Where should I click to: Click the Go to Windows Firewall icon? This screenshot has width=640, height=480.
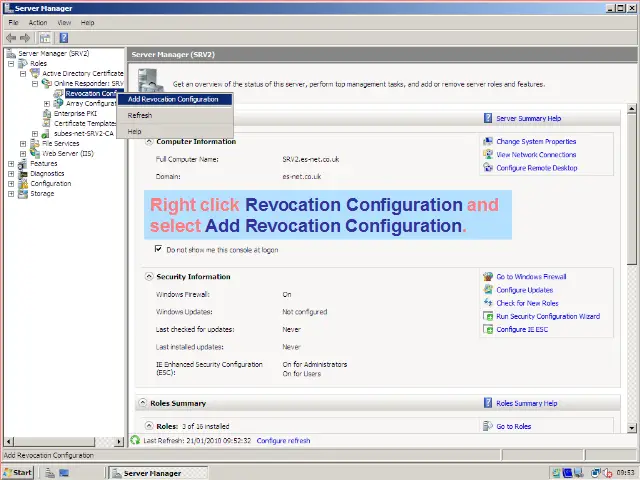488,277
